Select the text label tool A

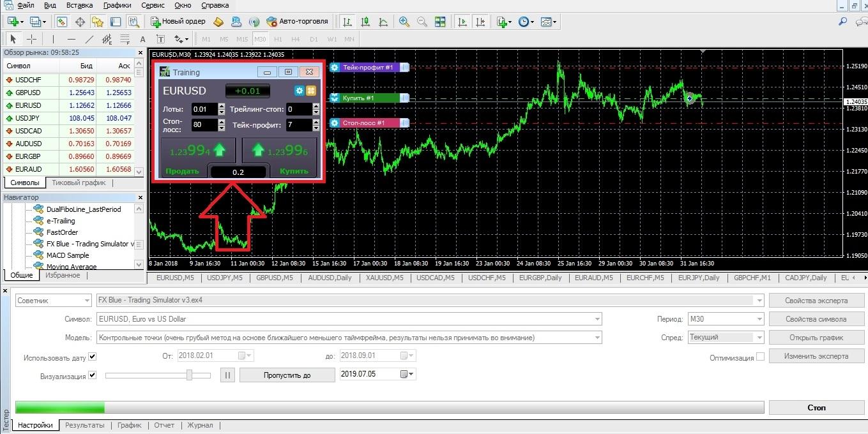pos(144,39)
